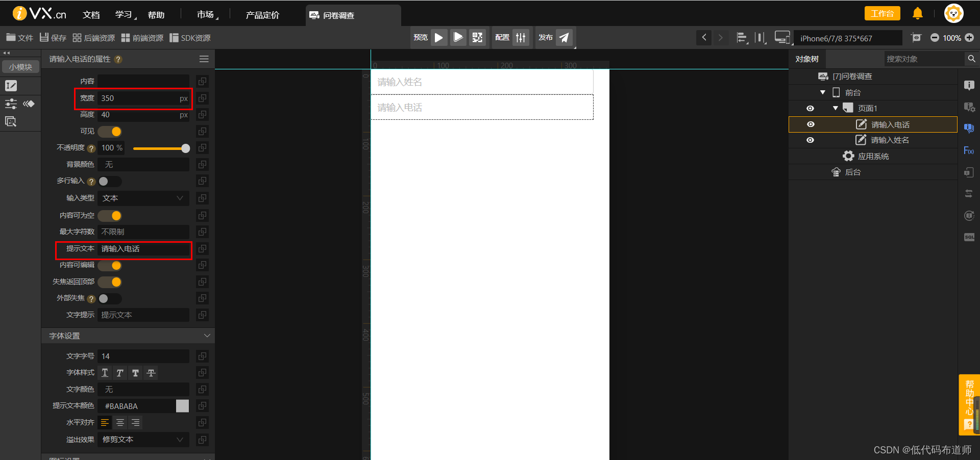Viewport: 980px width, 460px height.
Task: Open the 产品定价 page
Action: 262,15
